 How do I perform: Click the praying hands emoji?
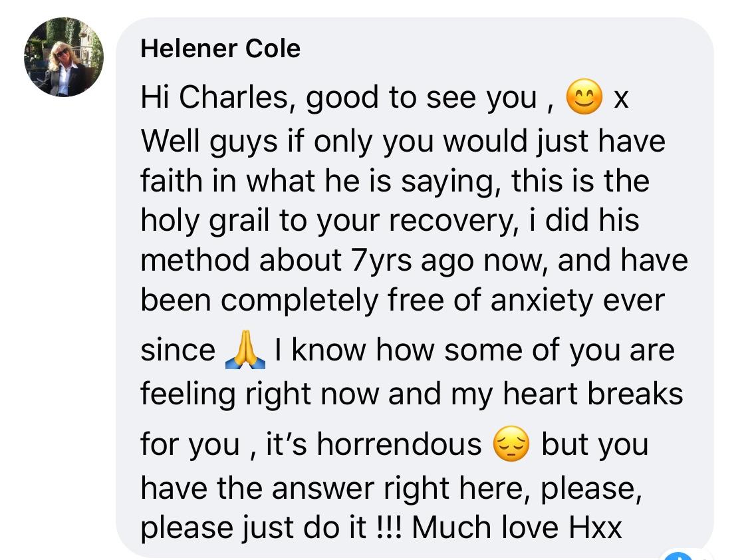245,352
